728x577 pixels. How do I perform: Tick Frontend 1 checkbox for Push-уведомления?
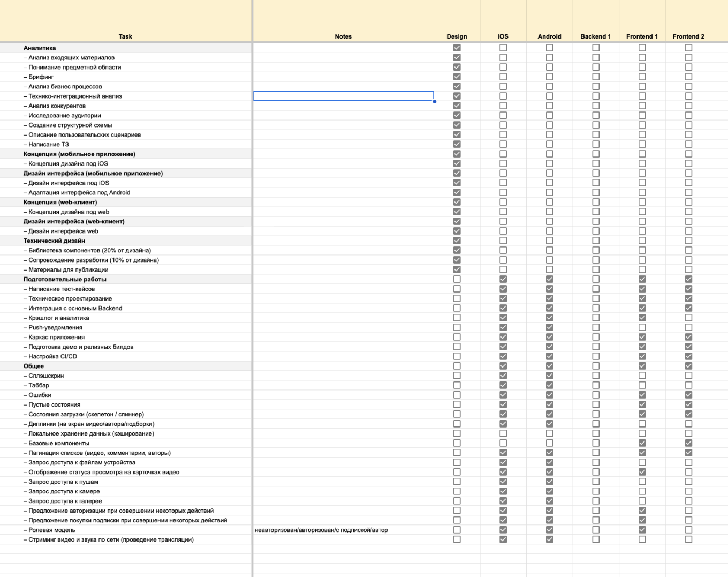coord(642,327)
